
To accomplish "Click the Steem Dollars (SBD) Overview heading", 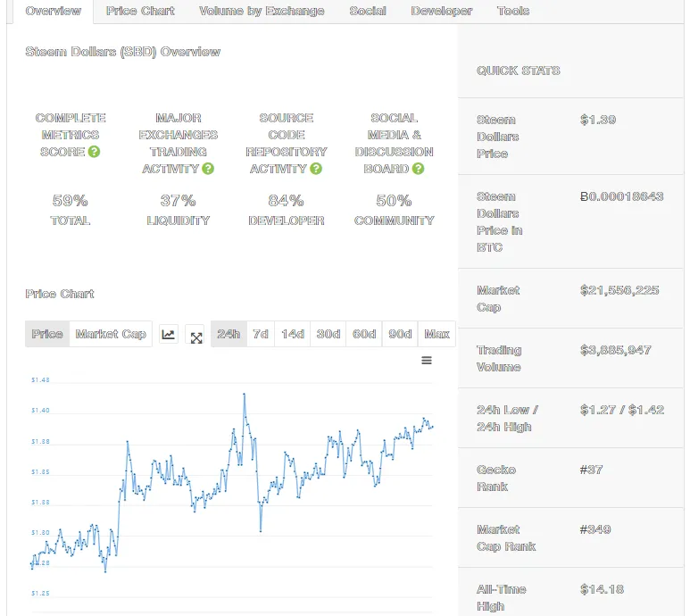I will pyautogui.click(x=123, y=52).
